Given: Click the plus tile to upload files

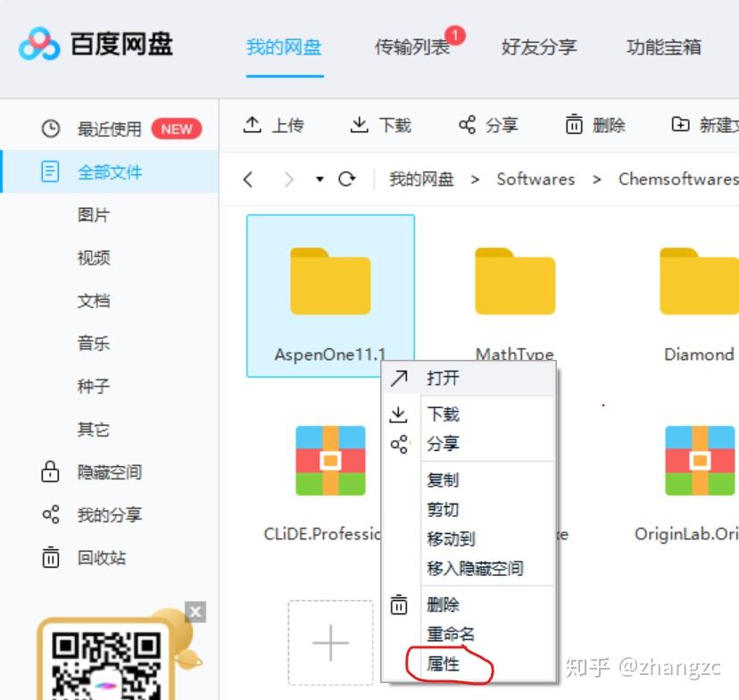Looking at the screenshot, I should point(330,643).
